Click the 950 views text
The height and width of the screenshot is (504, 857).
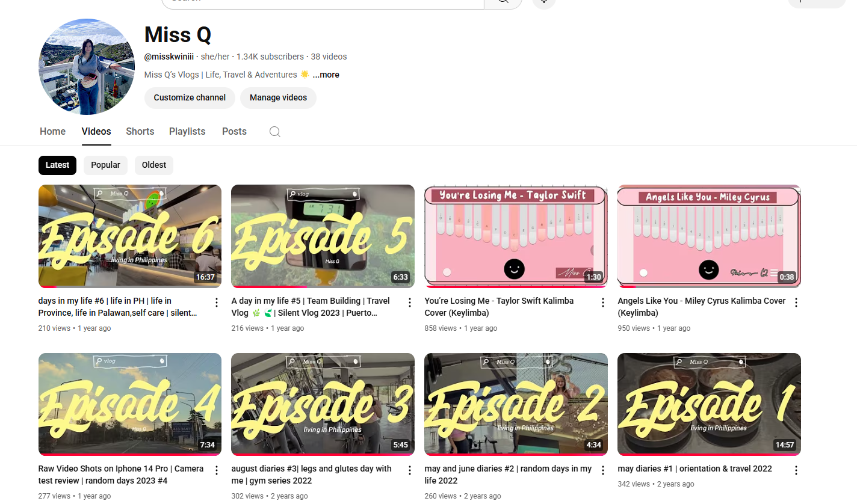click(x=634, y=328)
